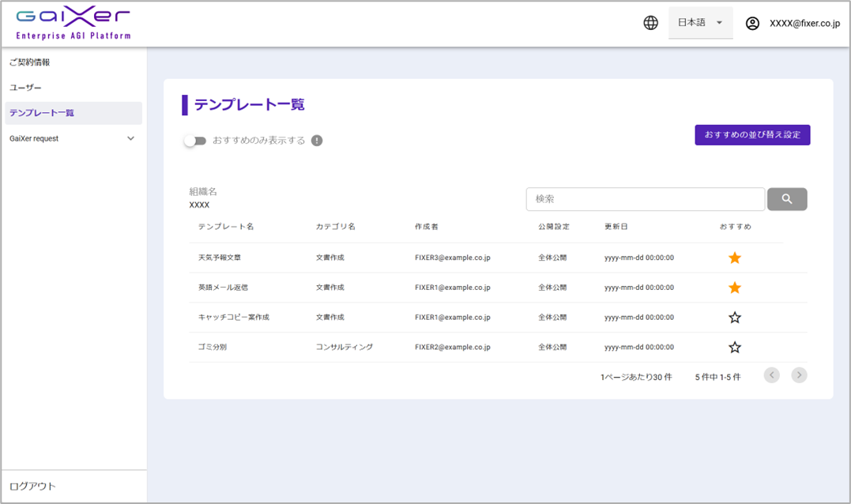Viewport: 851px width, 504px height.
Task: Star the キャッチコピー案作成 template
Action: pos(735,318)
